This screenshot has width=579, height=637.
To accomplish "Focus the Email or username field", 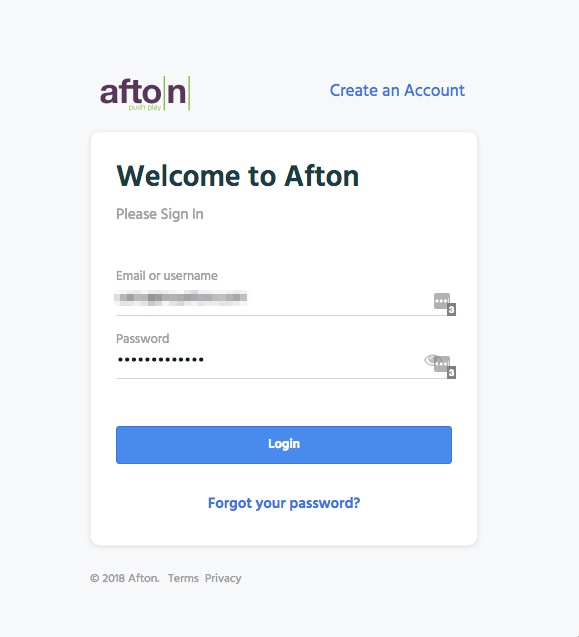I will point(284,301).
